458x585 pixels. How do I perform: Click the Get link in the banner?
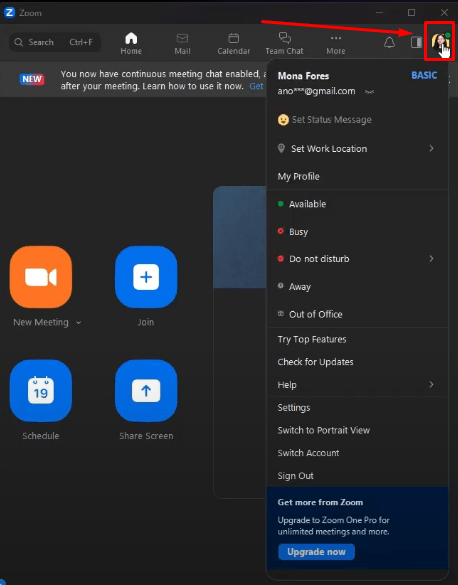257,86
